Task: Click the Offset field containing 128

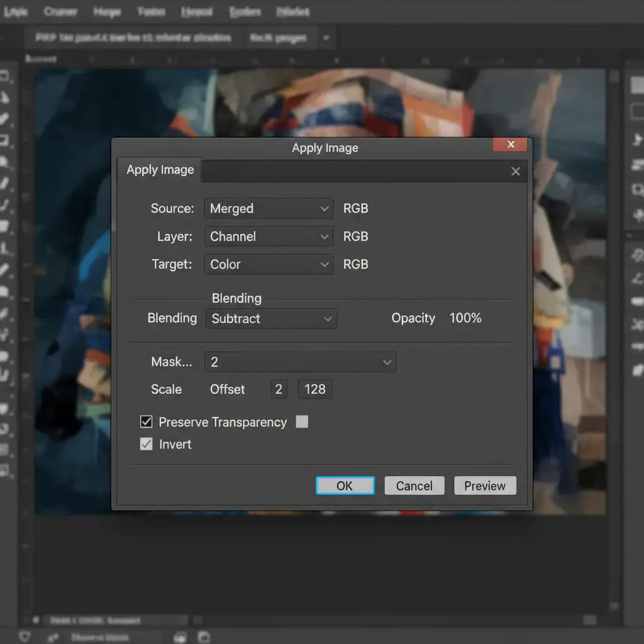Action: point(315,389)
